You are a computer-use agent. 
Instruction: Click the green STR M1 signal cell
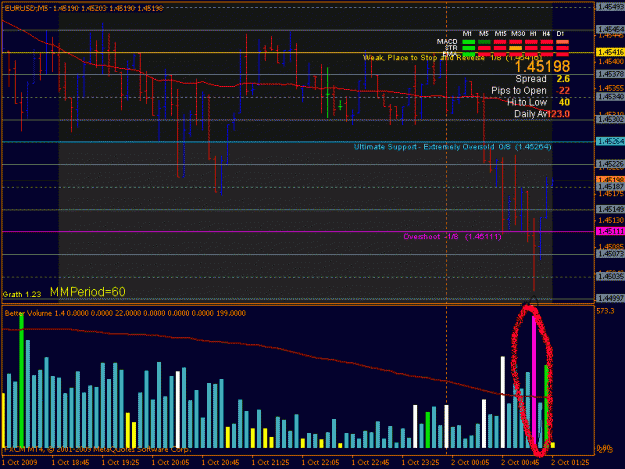[469, 48]
